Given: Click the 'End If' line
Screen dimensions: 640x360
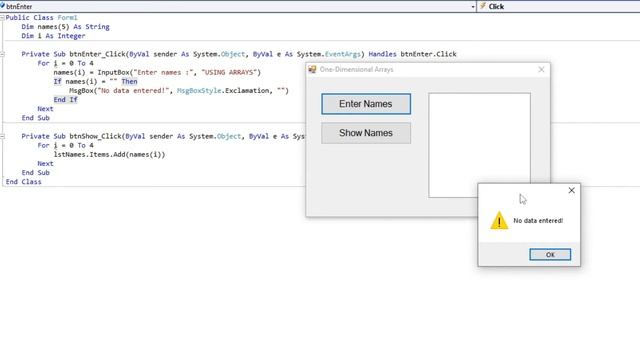Looking at the screenshot, I should pyautogui.click(x=65, y=100).
